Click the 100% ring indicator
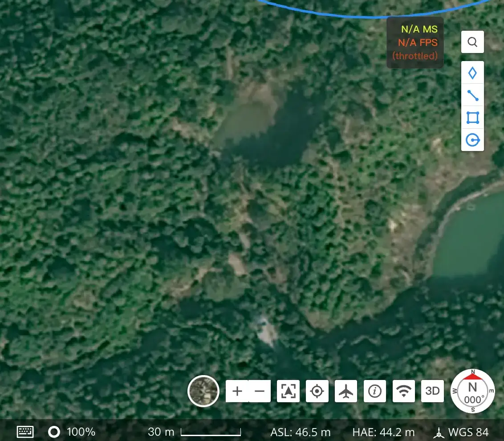 pos(54,432)
